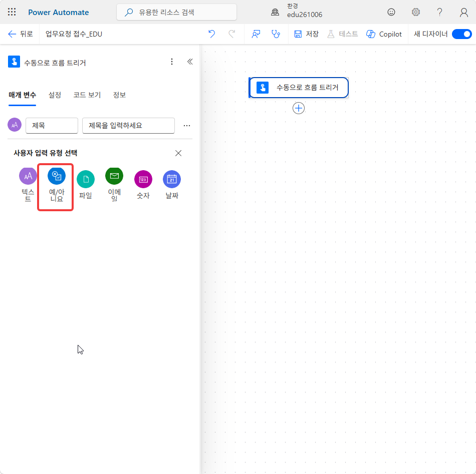Go back with the 뒤로 button
This screenshot has width=476, height=474.
click(21, 34)
